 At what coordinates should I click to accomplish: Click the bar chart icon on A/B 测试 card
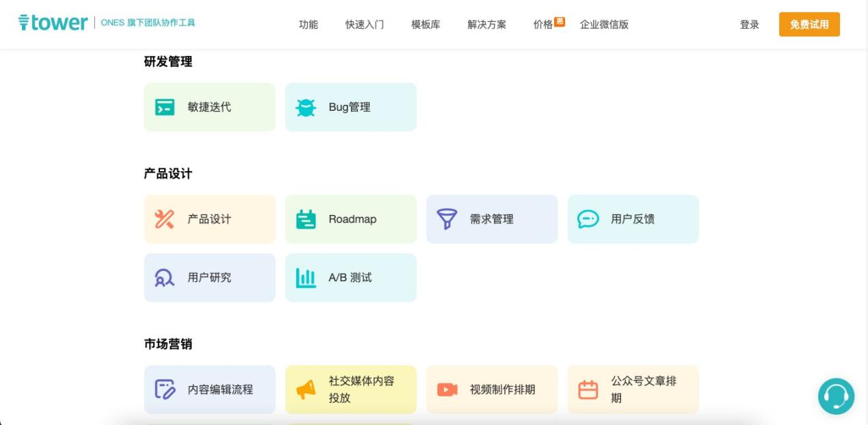[306, 278]
